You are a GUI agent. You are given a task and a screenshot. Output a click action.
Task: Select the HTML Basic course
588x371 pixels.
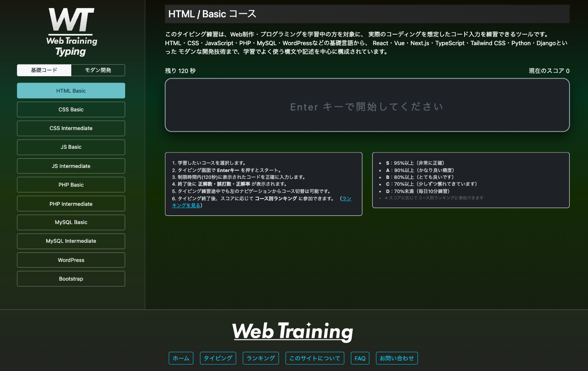coord(71,91)
